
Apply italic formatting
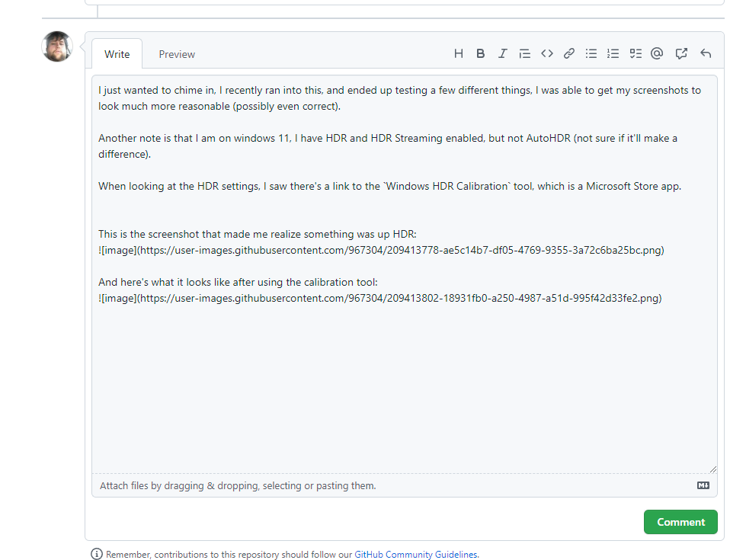(502, 53)
